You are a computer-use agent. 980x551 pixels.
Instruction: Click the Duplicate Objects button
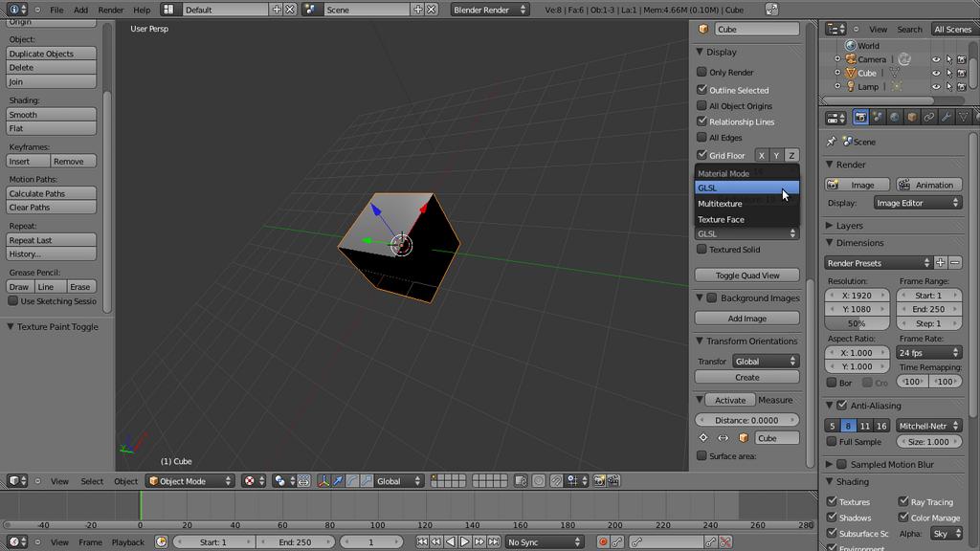(52, 54)
